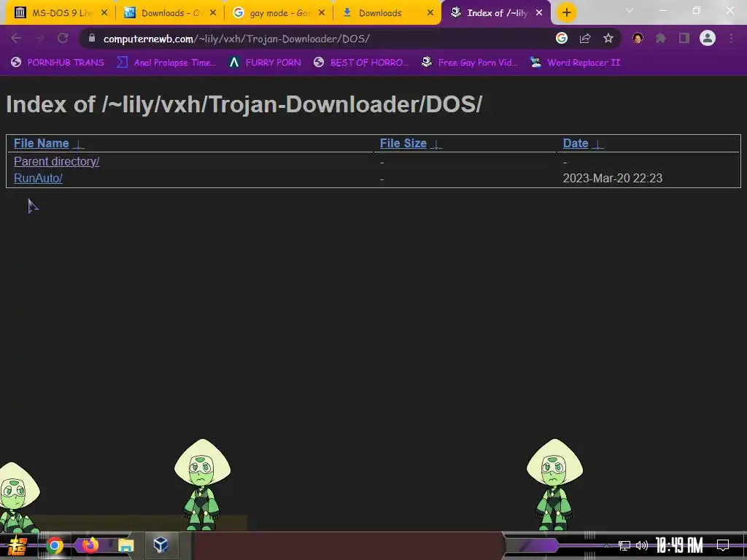Sort by Date header
Viewport: 747px width, 560px height.
point(576,144)
